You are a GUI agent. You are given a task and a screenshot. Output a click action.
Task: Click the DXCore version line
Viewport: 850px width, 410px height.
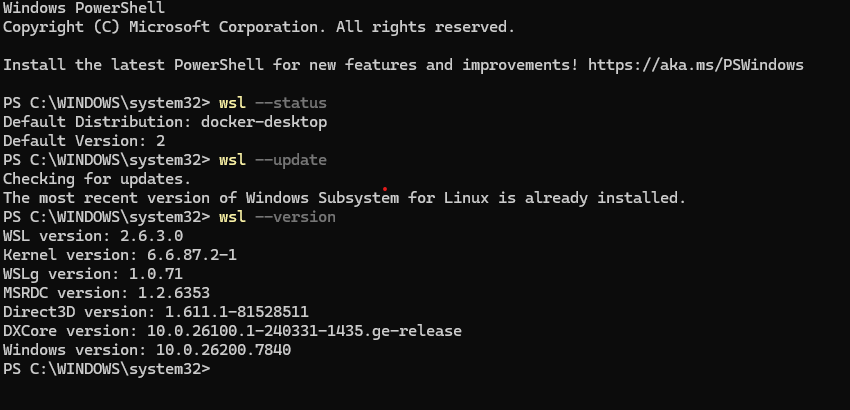coord(232,331)
